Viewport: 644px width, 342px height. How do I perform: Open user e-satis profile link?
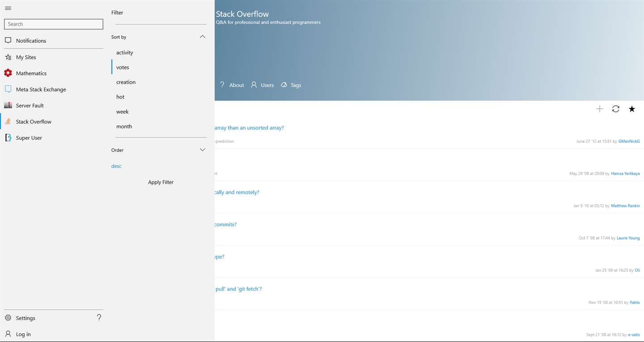point(634,334)
